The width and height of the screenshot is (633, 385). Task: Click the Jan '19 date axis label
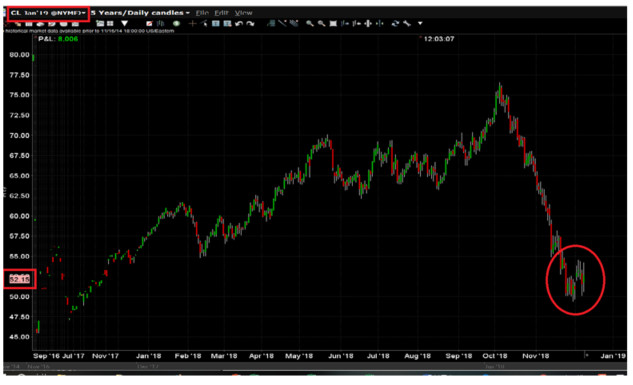coord(613,356)
